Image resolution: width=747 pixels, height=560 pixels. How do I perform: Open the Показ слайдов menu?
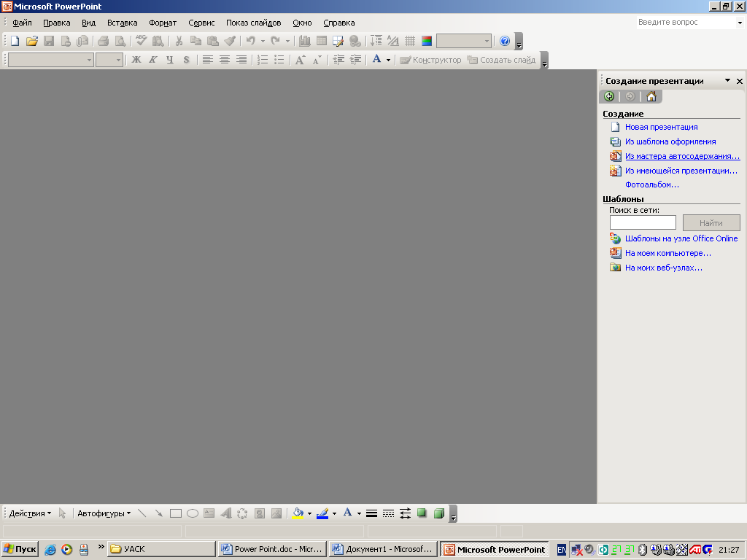[x=253, y=23]
